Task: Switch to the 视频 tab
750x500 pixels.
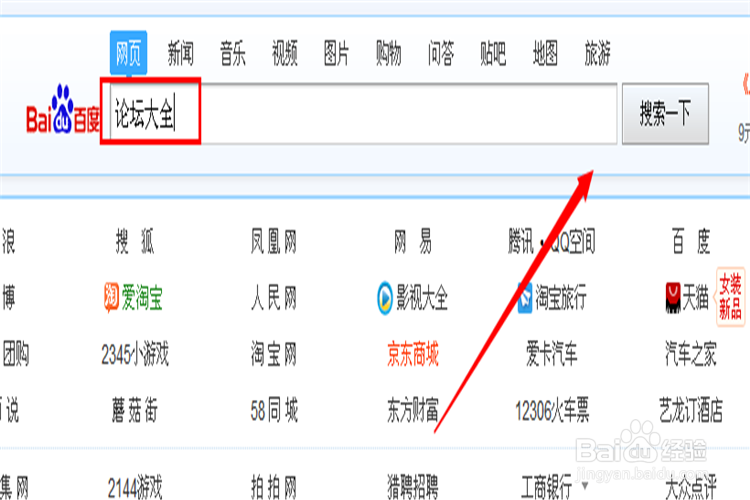Action: 285,53
